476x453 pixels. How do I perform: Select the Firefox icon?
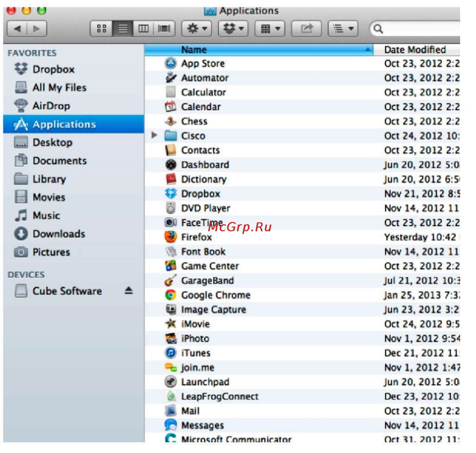pyautogui.click(x=171, y=237)
